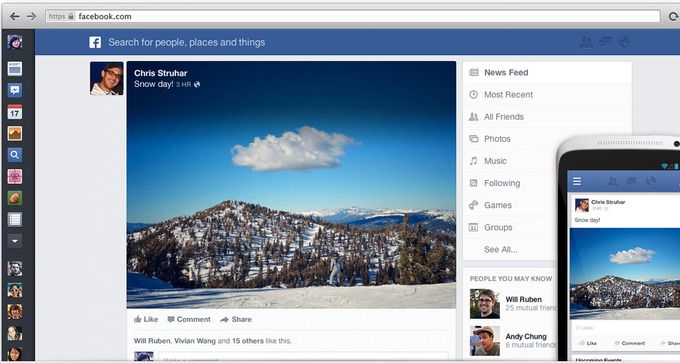680x363 pixels.
Task: Open friend requests icon in desktop header
Action: pyautogui.click(x=586, y=42)
